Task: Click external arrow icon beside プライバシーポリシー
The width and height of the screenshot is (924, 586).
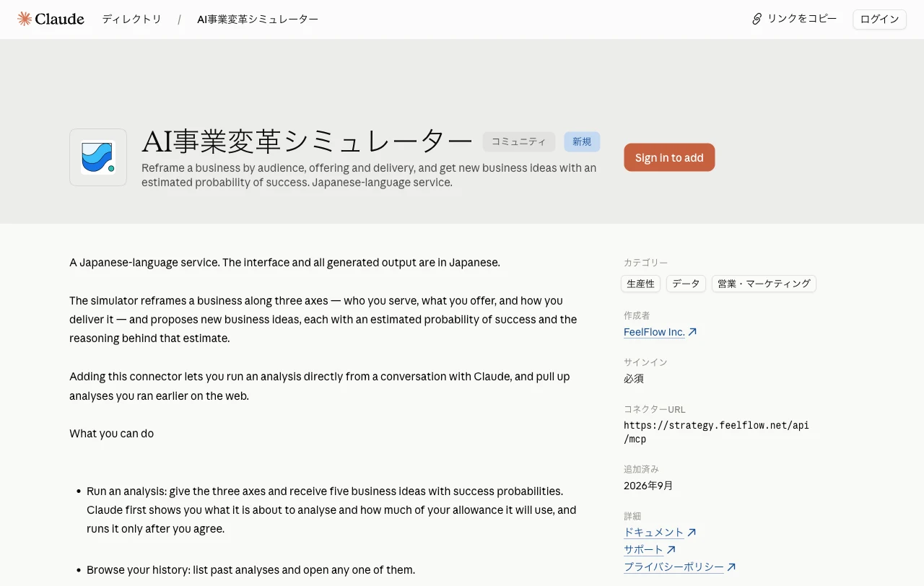Action: (x=731, y=567)
